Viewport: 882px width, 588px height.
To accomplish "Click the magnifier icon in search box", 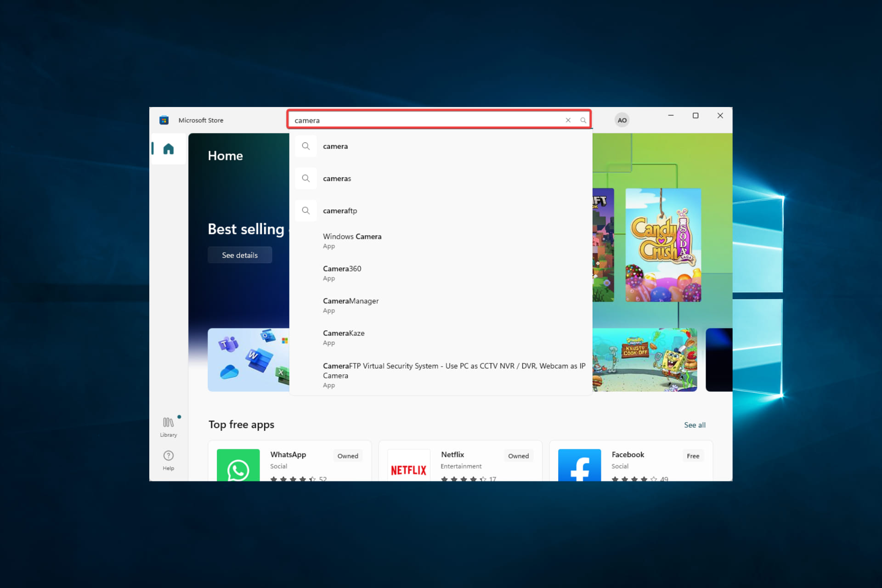I will (583, 120).
